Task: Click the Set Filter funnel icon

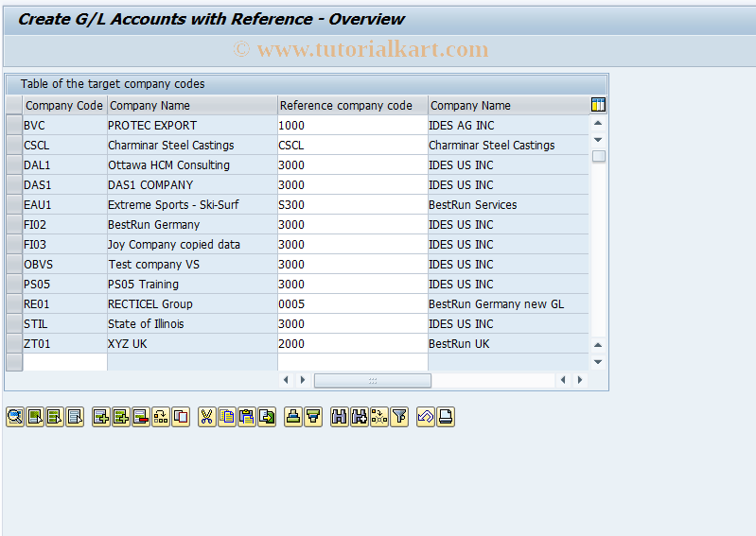Action: pyautogui.click(x=399, y=417)
